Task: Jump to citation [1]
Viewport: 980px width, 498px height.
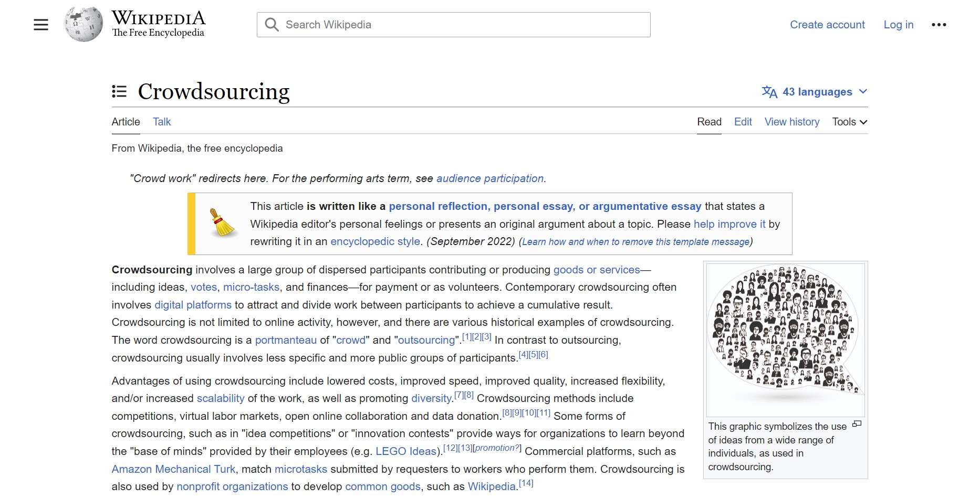Action: point(467,337)
